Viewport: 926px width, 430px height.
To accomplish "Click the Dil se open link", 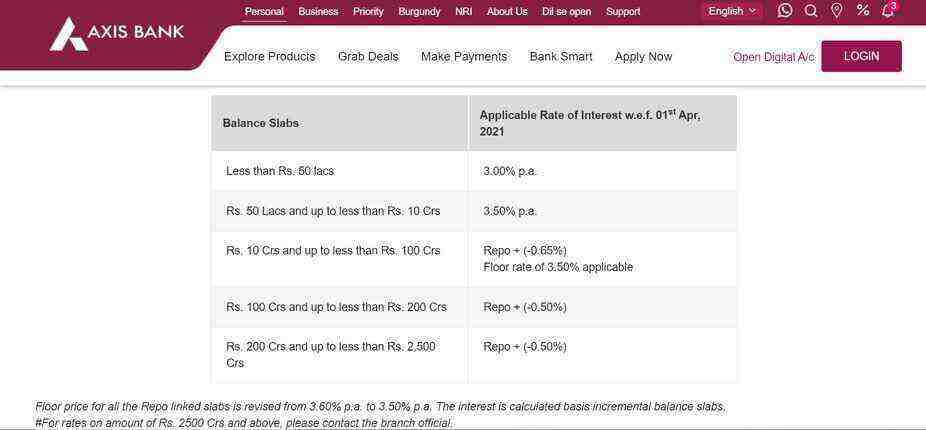I will (566, 11).
